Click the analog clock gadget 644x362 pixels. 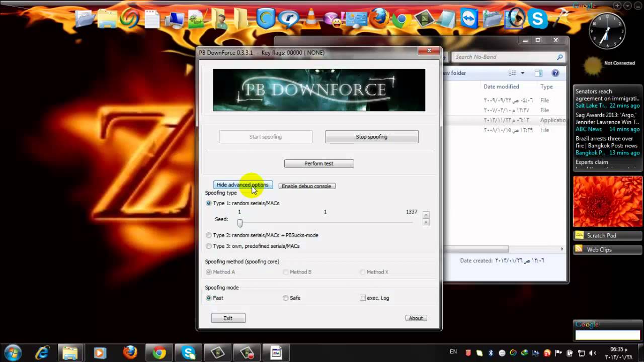(x=607, y=31)
